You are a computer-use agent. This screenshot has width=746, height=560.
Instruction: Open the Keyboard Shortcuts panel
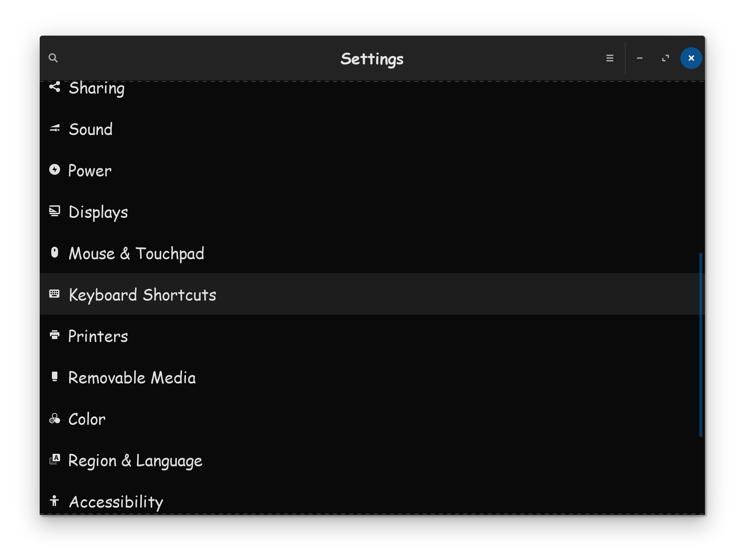pos(143,294)
